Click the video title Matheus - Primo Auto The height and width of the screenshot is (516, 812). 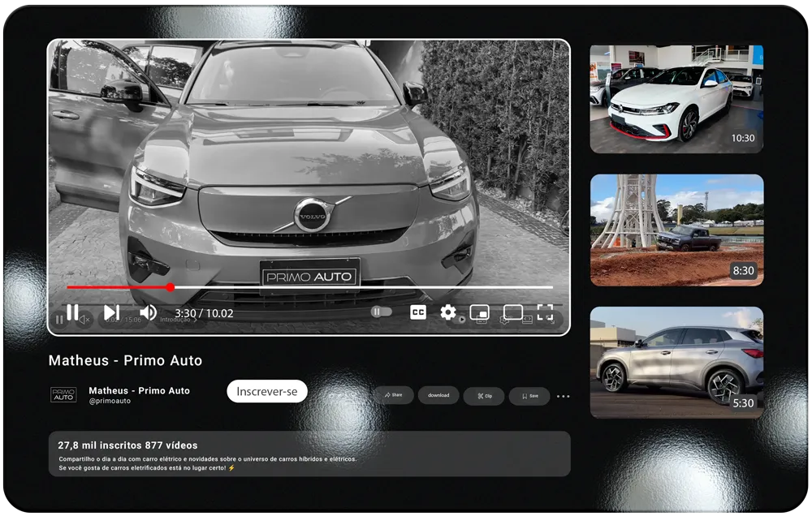click(125, 360)
